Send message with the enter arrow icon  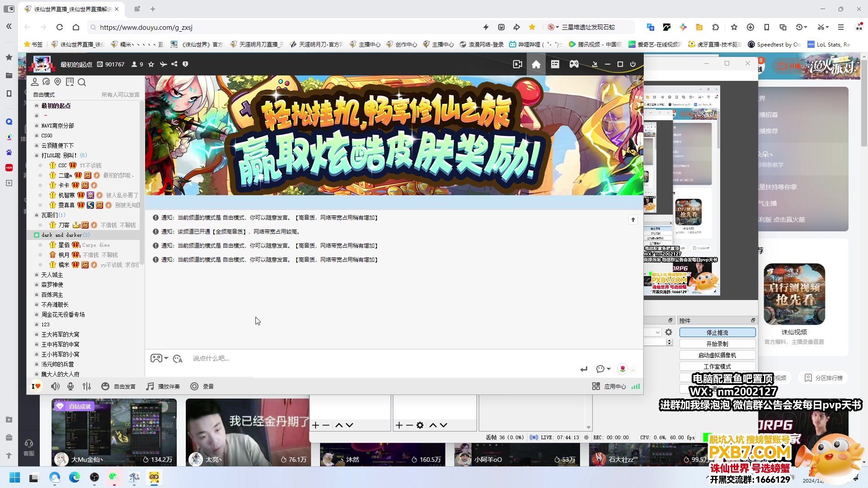[x=584, y=369]
